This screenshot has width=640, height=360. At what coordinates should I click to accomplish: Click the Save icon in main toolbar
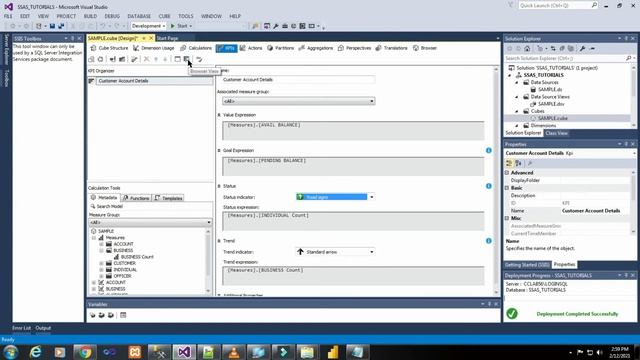52,26
